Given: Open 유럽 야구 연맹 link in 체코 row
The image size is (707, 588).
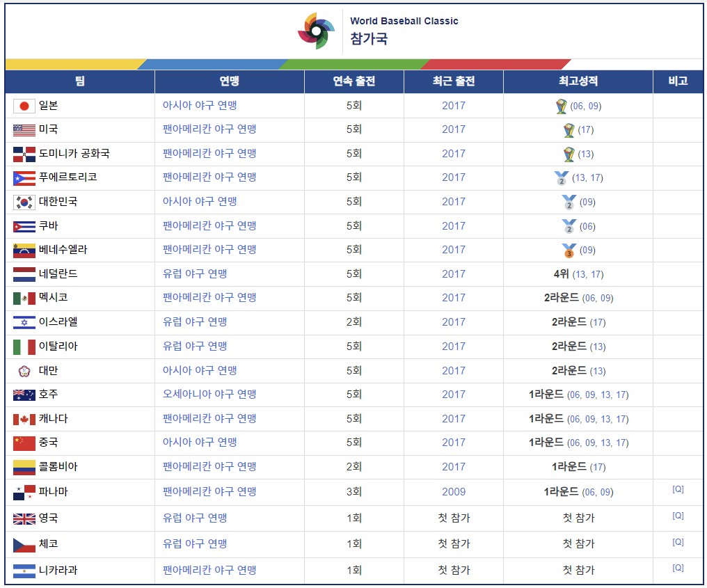Looking at the screenshot, I should 195,543.
